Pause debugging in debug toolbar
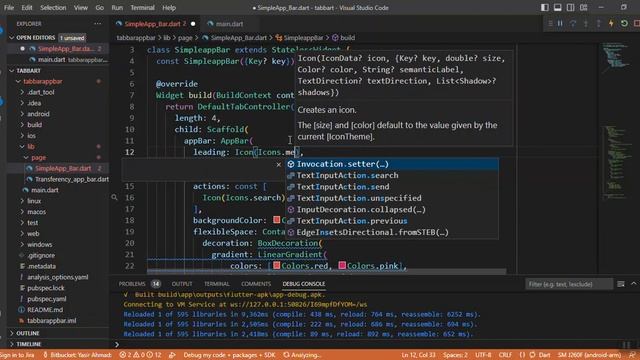640x360 pixels. (560, 24)
